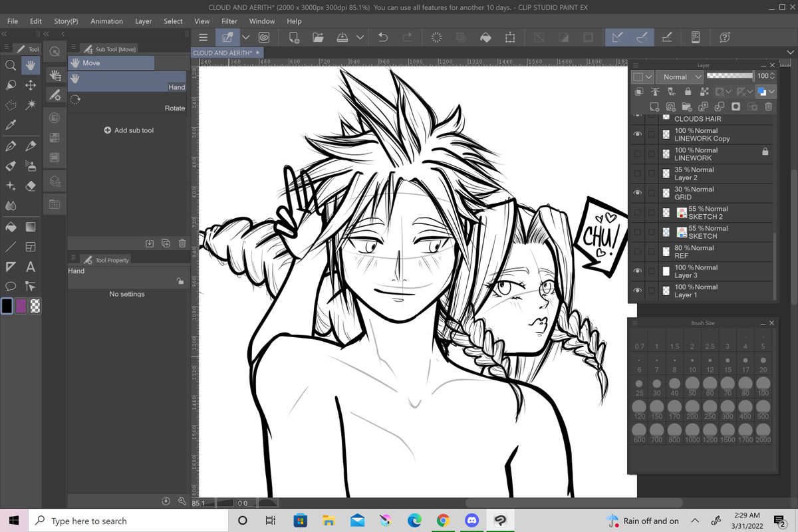Open the Layer panel menu icon
Viewport: 798px width, 532px height.
[x=634, y=65]
